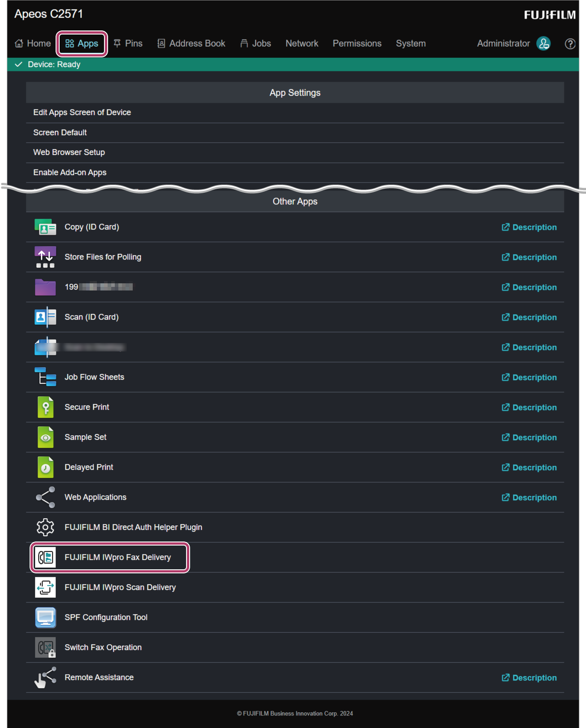Open the Direct Auth Helper Plugin gear icon
Viewport: 586px width, 728px height.
[x=45, y=527]
